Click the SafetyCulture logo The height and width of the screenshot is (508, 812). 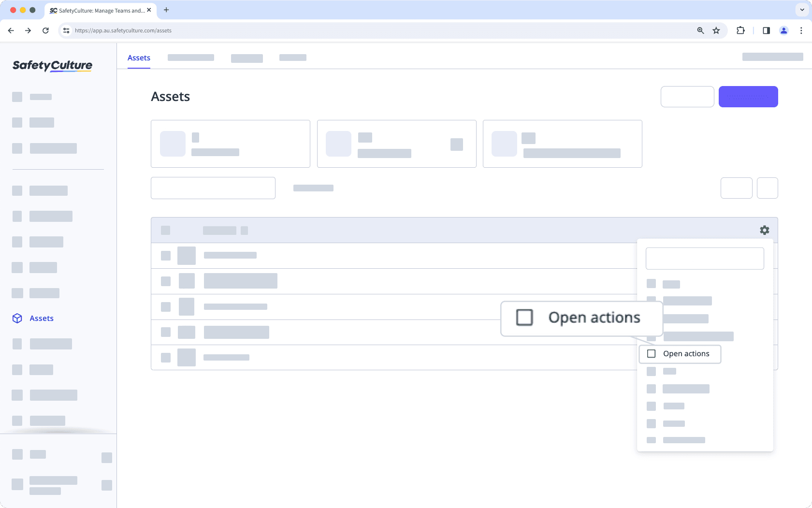click(52, 66)
